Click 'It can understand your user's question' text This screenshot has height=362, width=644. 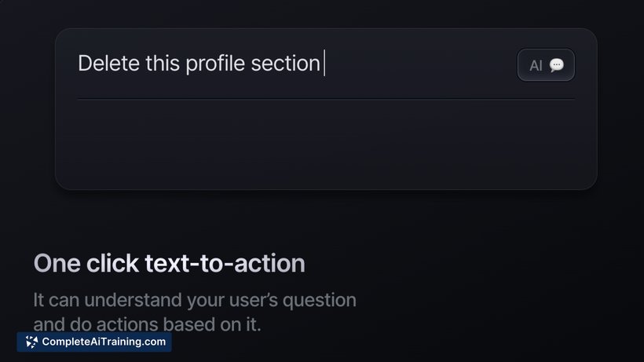(x=195, y=300)
